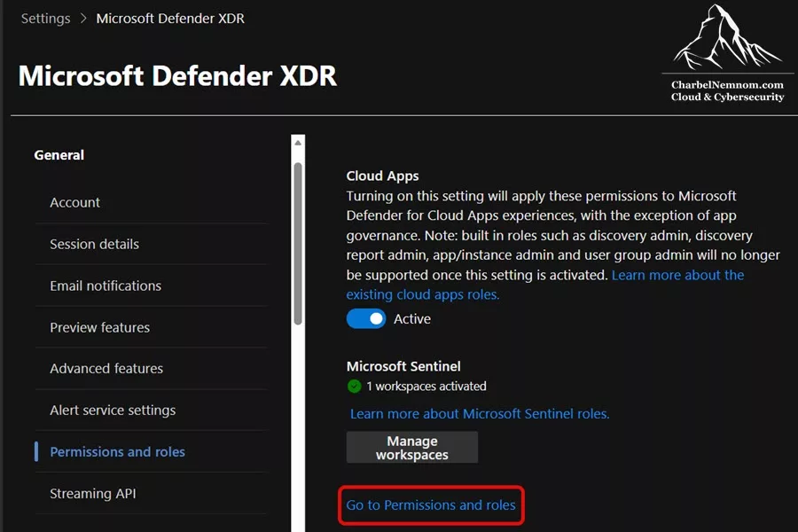Open the Account settings page
This screenshot has height=532, width=798.
tap(74, 202)
